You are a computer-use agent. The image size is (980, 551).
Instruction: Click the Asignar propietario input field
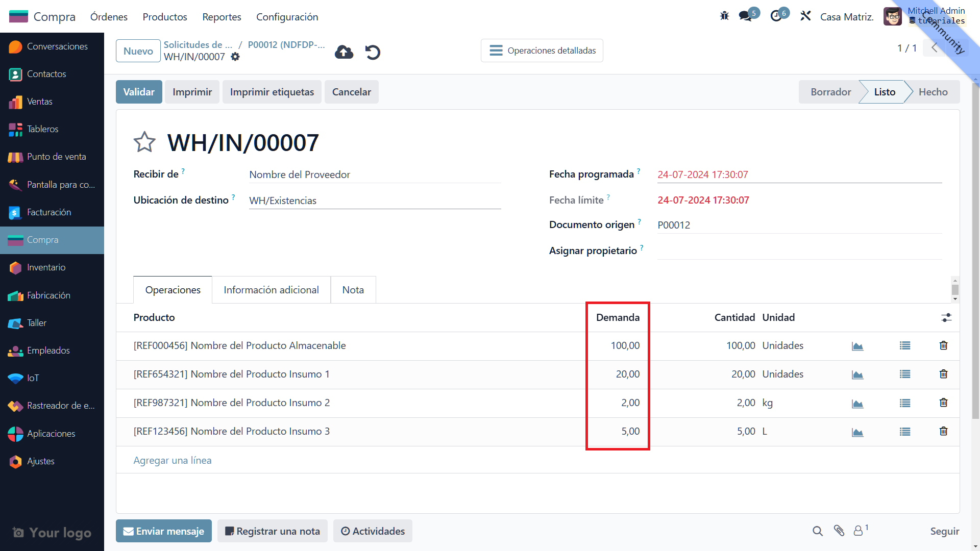pos(799,251)
